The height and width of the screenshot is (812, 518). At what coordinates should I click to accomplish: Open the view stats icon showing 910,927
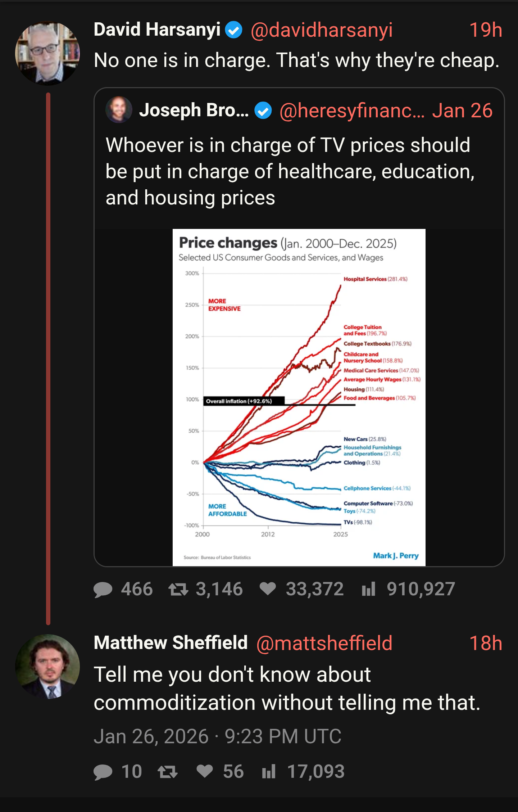pyautogui.click(x=369, y=589)
